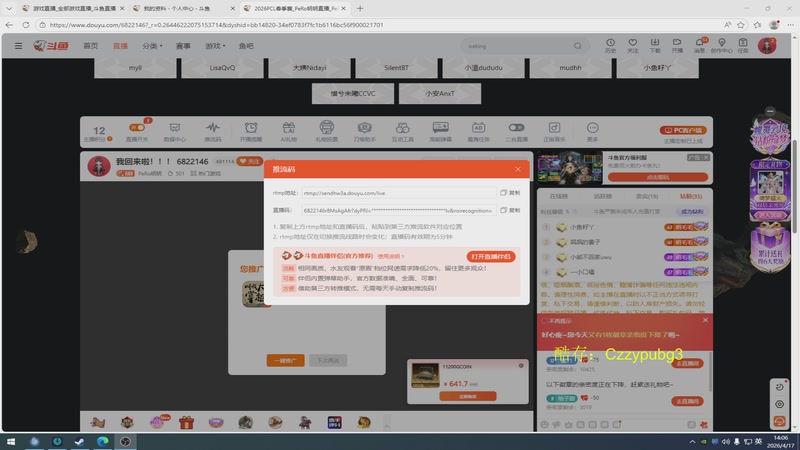Go to 直播 nav item

120,46
